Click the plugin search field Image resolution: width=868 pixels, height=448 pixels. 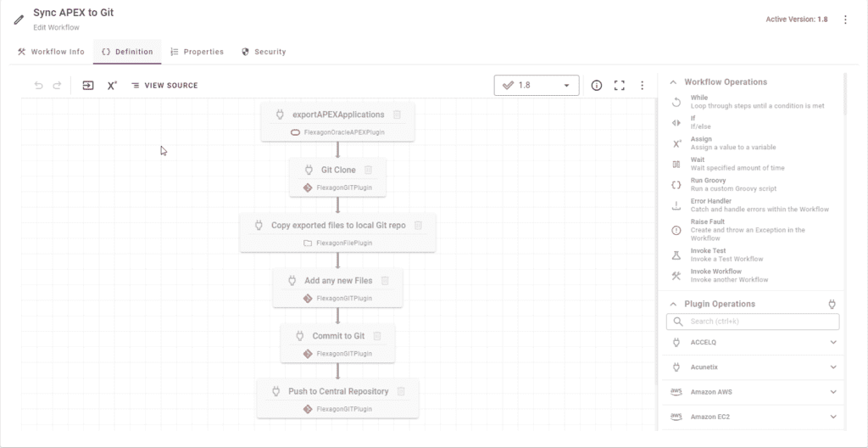click(753, 322)
